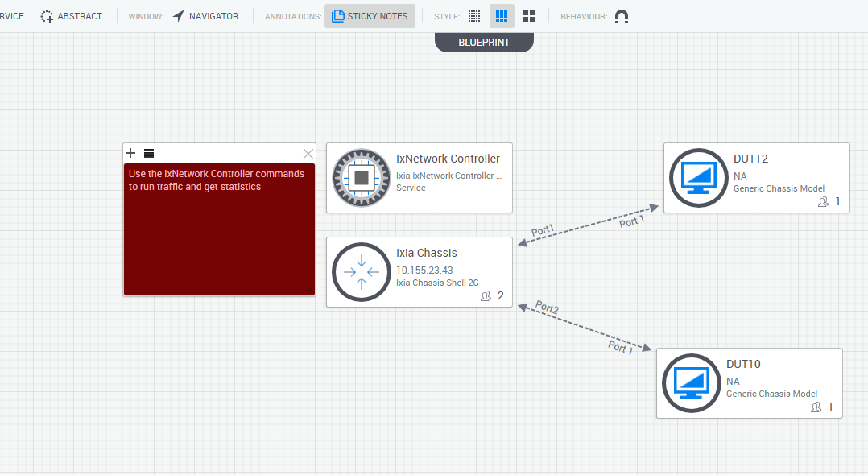Toggle the magnet snap behaviour icon
Screen dimensions: 868x475
click(621, 16)
